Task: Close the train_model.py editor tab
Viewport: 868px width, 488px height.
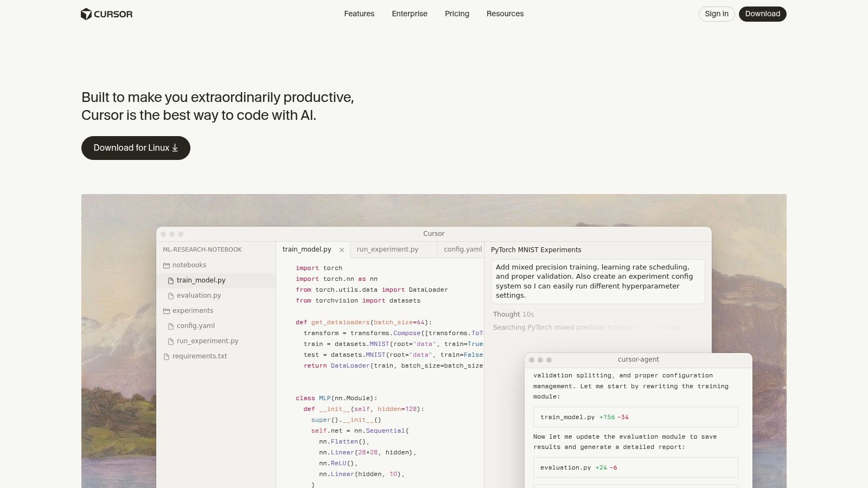Action: tap(342, 249)
